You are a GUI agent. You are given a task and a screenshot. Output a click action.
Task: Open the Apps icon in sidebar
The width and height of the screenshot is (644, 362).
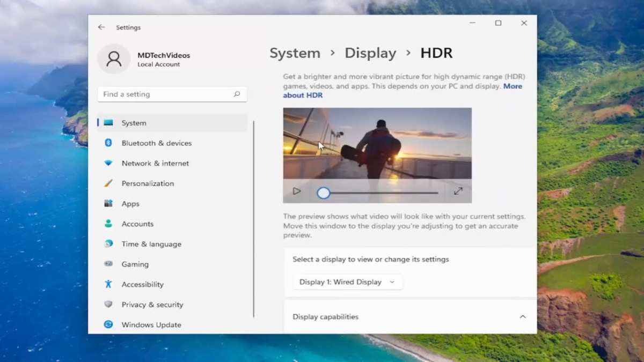pos(108,203)
